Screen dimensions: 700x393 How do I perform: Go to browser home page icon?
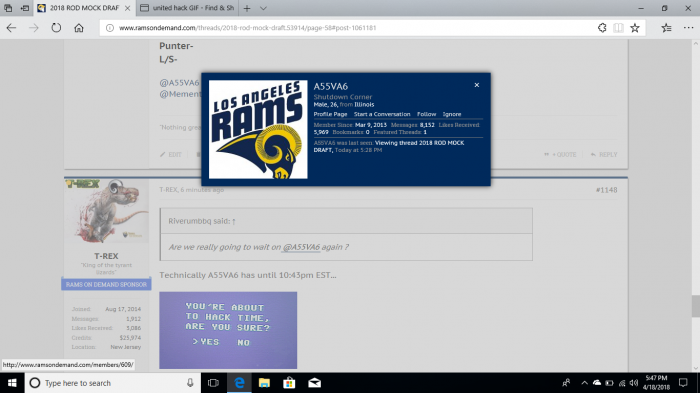point(79,28)
